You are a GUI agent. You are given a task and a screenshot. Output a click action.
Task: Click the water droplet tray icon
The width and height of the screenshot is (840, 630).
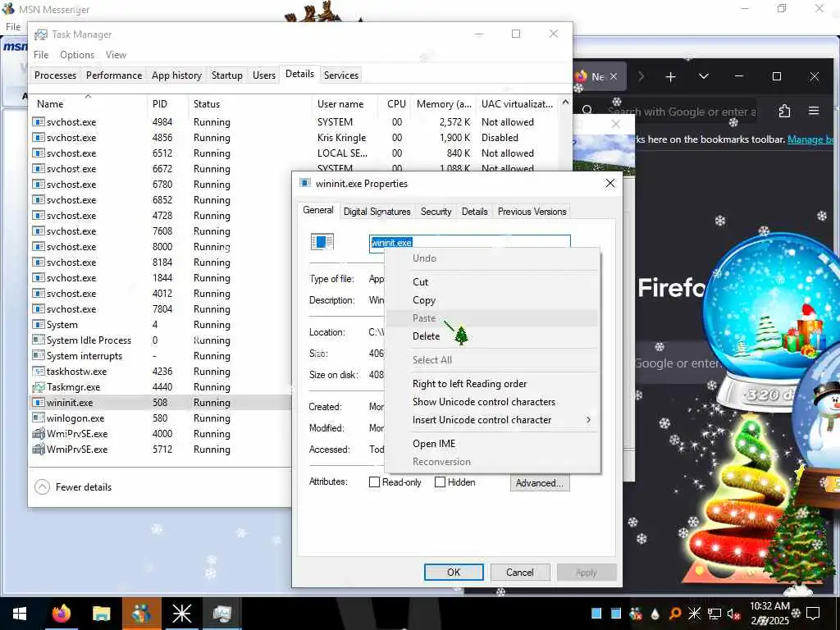coord(655,614)
